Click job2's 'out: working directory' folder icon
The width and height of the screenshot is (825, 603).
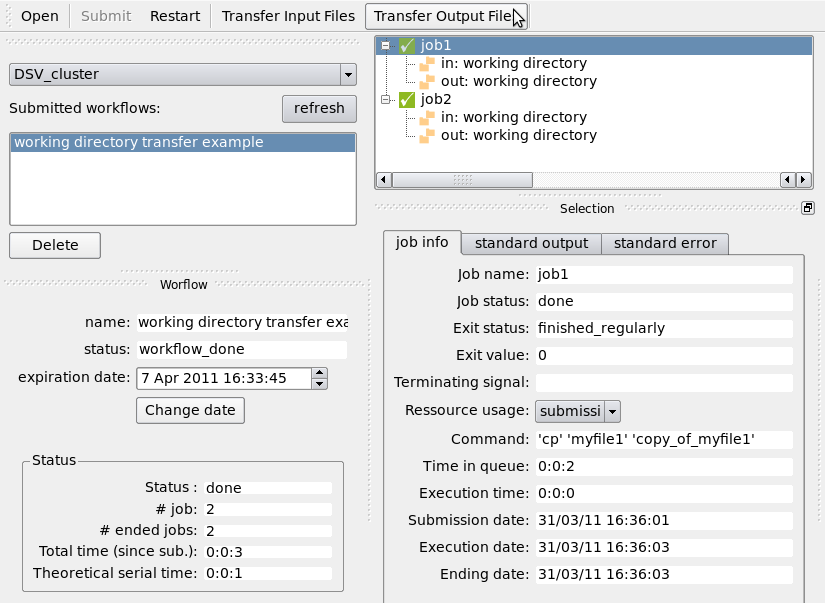click(427, 135)
